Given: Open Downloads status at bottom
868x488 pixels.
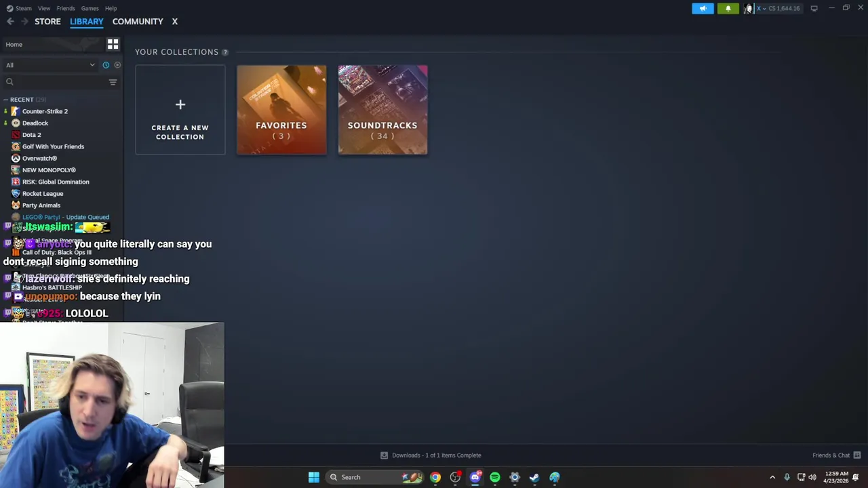Looking at the screenshot, I should pyautogui.click(x=431, y=455).
